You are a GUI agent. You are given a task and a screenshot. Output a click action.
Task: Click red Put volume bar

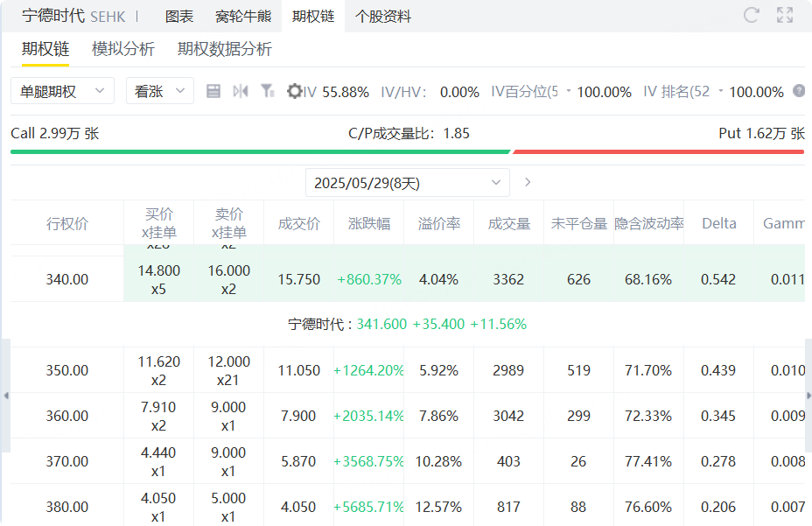pos(658,151)
